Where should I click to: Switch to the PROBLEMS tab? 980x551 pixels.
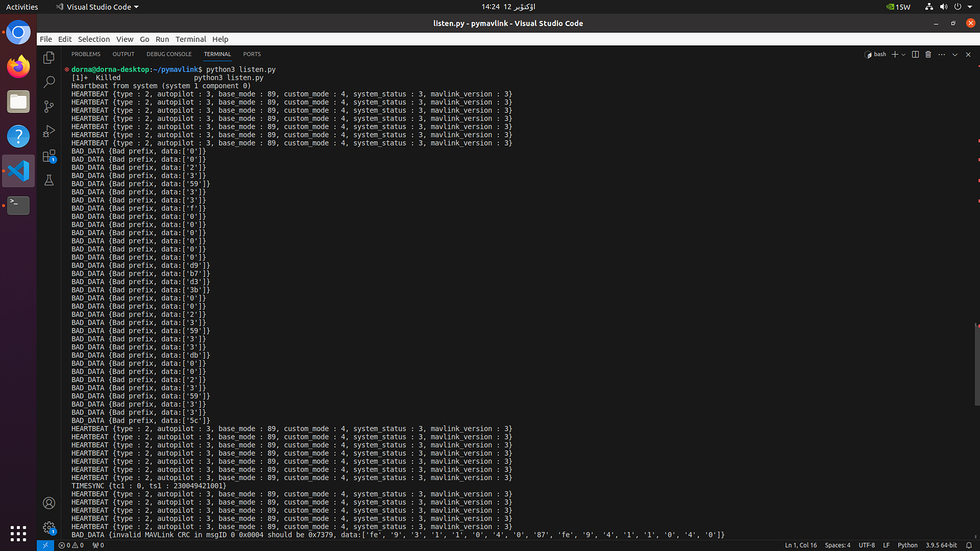[85, 54]
